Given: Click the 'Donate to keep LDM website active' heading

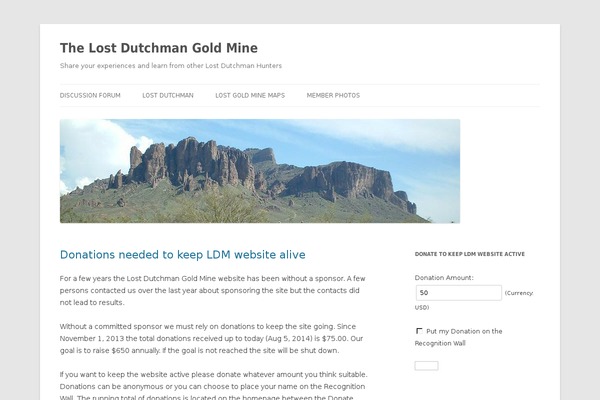Looking at the screenshot, I should (x=470, y=254).
